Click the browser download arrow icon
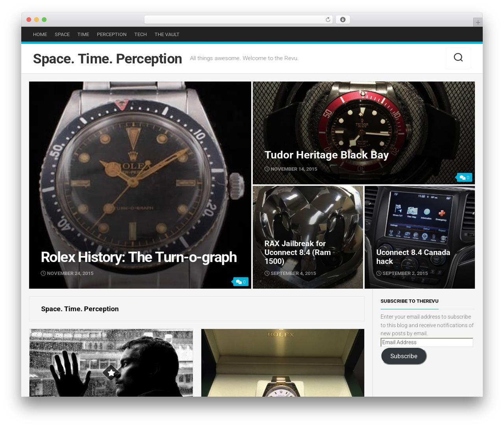Image resolution: width=504 pixels, height=427 pixels. (x=343, y=20)
